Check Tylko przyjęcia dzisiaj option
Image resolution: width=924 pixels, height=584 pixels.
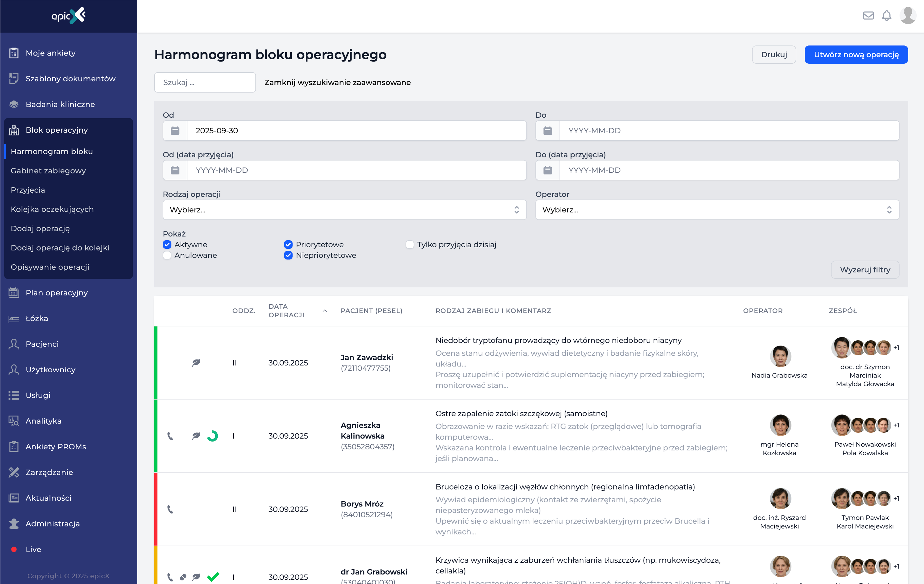pos(410,245)
